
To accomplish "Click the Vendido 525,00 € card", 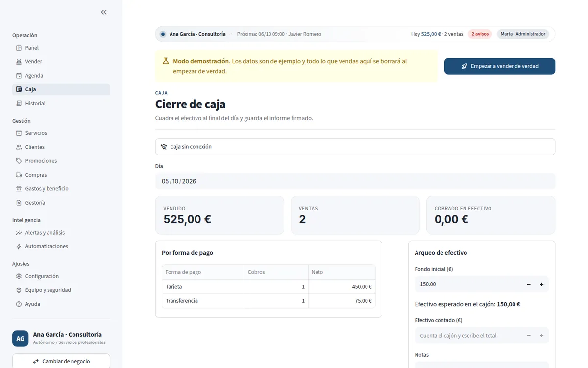I will tap(220, 215).
